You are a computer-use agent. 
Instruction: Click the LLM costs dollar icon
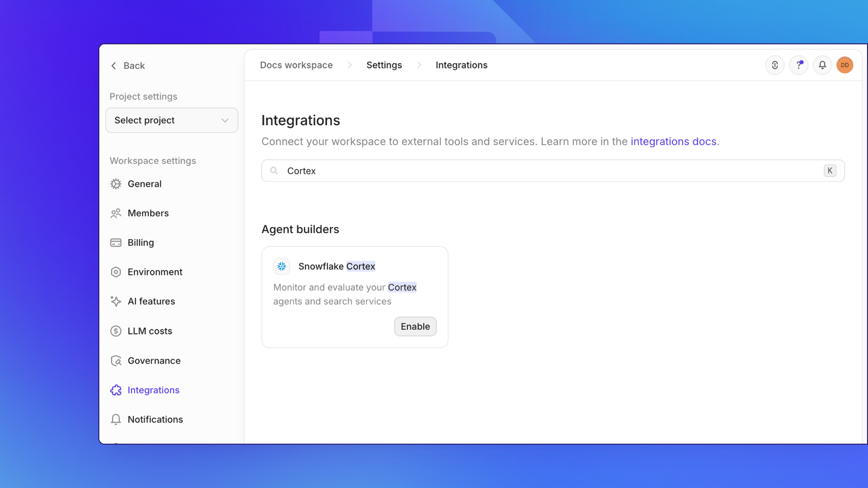tap(116, 331)
